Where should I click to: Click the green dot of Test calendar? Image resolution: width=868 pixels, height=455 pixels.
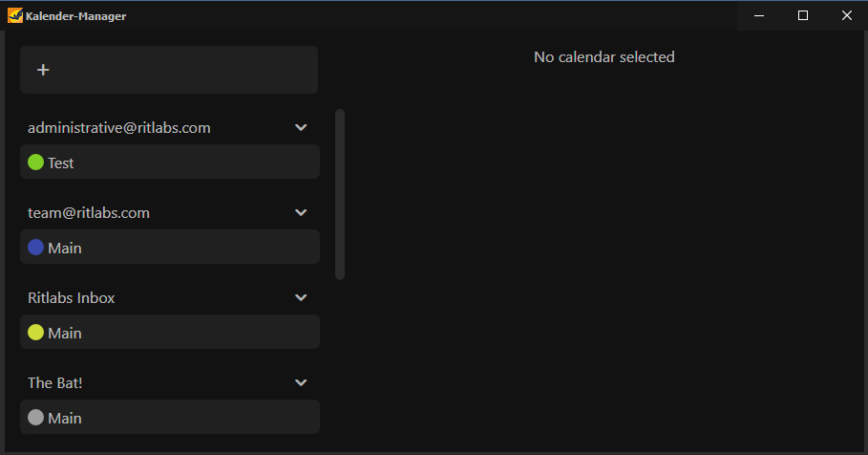click(36, 162)
